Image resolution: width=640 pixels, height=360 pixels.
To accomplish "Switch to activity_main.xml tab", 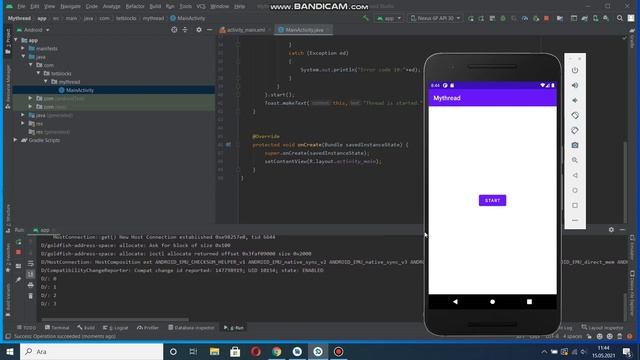I will [245, 30].
